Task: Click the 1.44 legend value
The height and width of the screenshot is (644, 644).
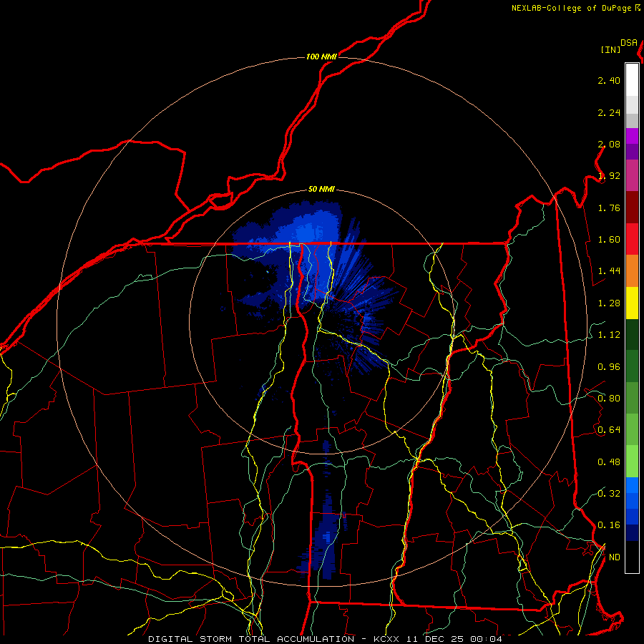Action: pyautogui.click(x=609, y=271)
